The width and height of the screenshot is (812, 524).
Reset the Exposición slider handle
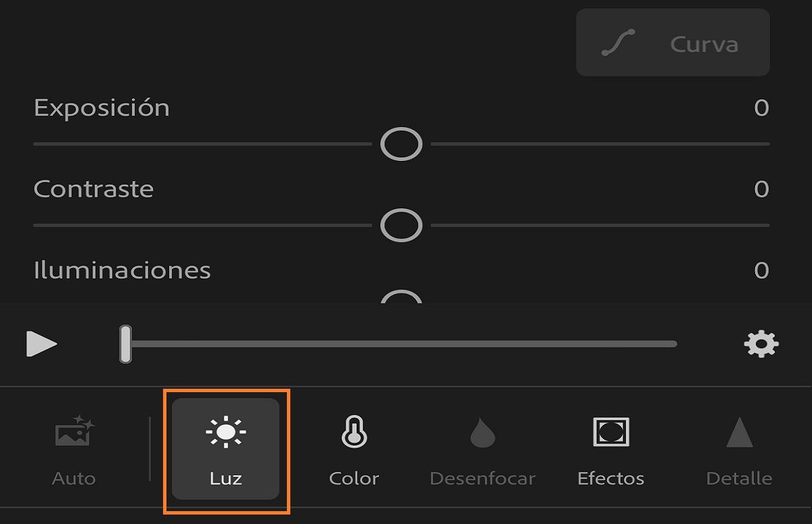pos(401,143)
